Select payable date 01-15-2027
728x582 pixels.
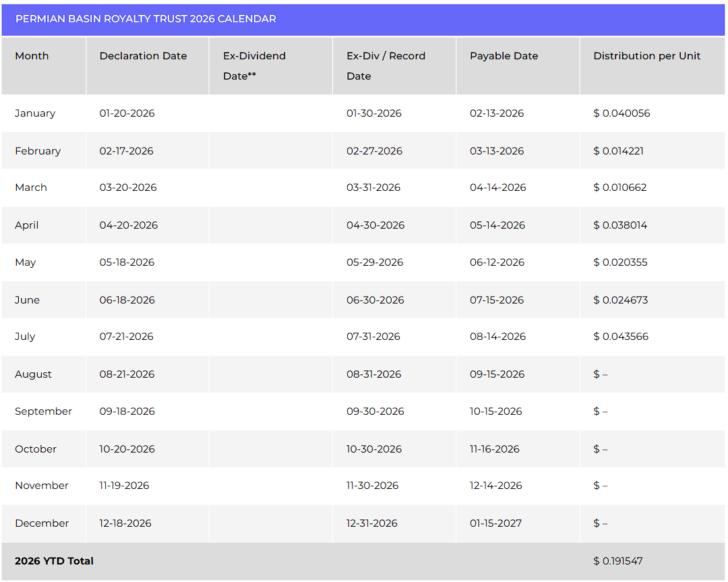(496, 523)
